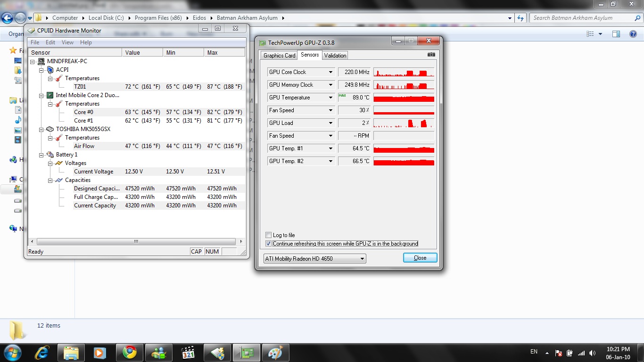Enable the Log to file checkbox
The image size is (644, 362).
click(268, 235)
